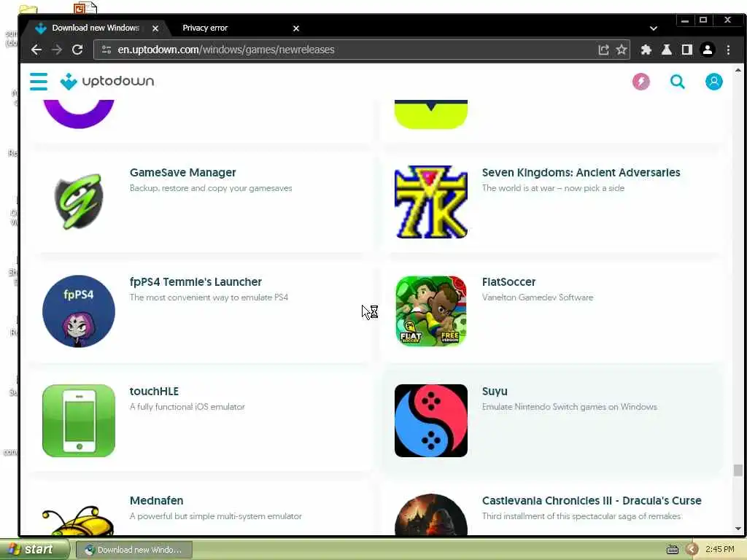The width and height of the screenshot is (747, 560).
Task: Open GameSave Manager app icon
Action: coord(79,202)
